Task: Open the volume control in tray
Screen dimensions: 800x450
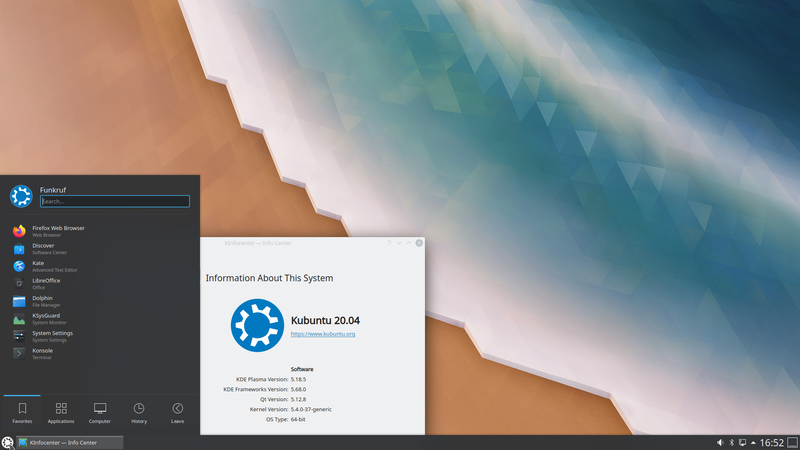Action: click(x=720, y=442)
